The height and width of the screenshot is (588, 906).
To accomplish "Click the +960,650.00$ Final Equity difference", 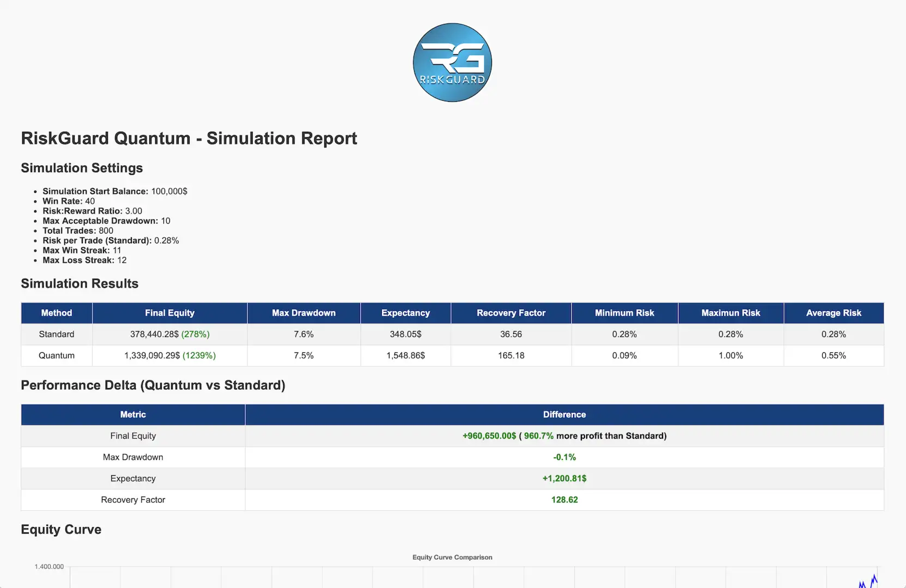I will [x=489, y=436].
